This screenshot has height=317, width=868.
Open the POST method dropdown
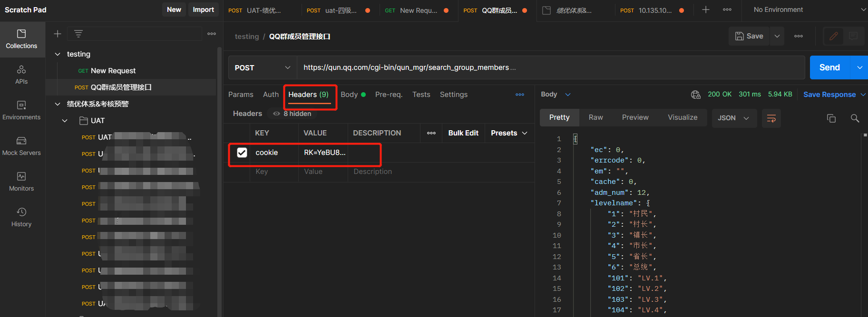pos(263,67)
